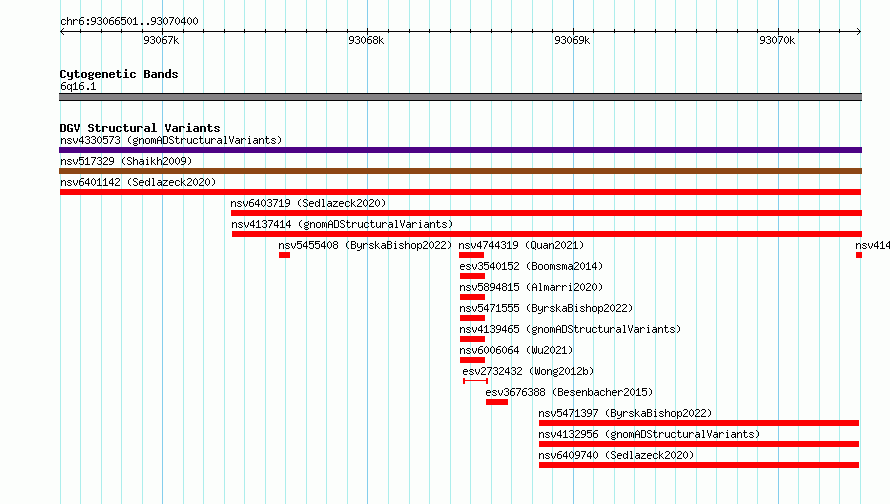The image size is (890, 504).
Task: Open nsv4744319 (Quan2021) label
Action: (x=521, y=245)
